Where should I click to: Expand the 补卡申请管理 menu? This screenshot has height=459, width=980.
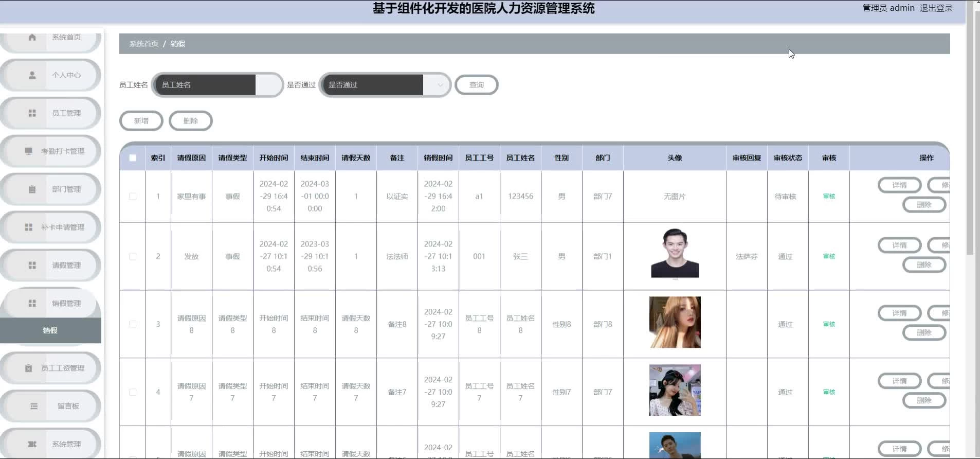tap(50, 227)
